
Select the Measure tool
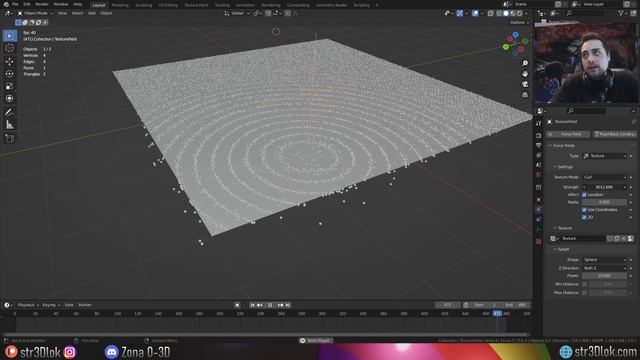[x=10, y=125]
